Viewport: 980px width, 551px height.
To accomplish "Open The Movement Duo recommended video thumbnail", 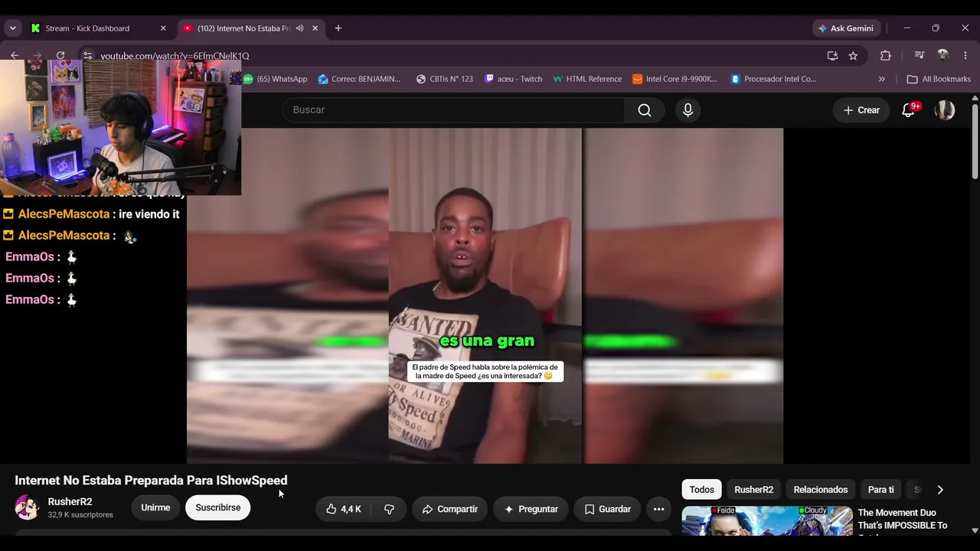I will [767, 521].
